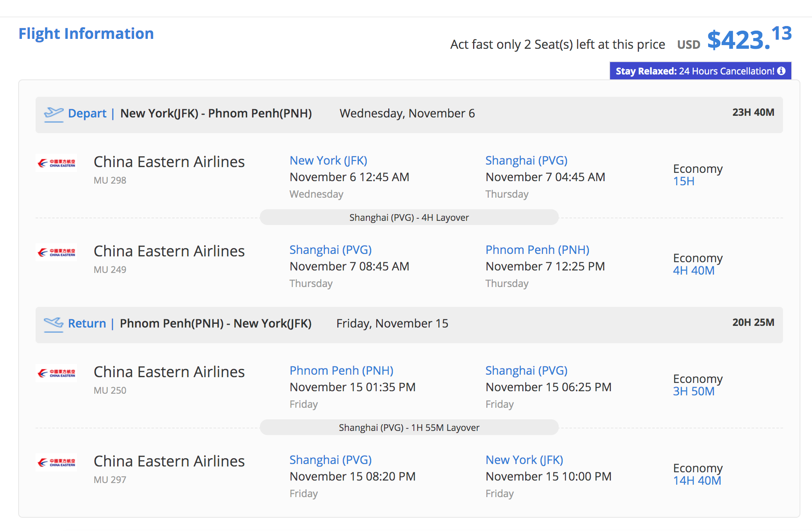812x531 pixels.
Task: Click the $423.13 price
Action: (750, 38)
